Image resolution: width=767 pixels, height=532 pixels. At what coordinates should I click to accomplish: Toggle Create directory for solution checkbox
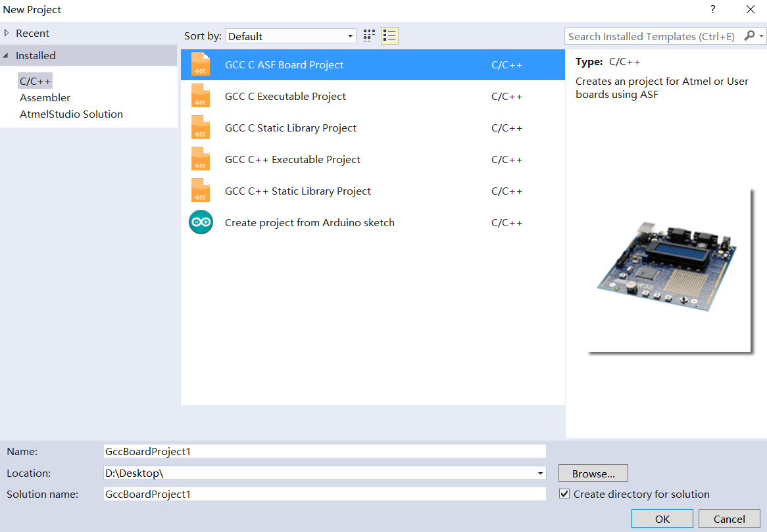click(564, 494)
